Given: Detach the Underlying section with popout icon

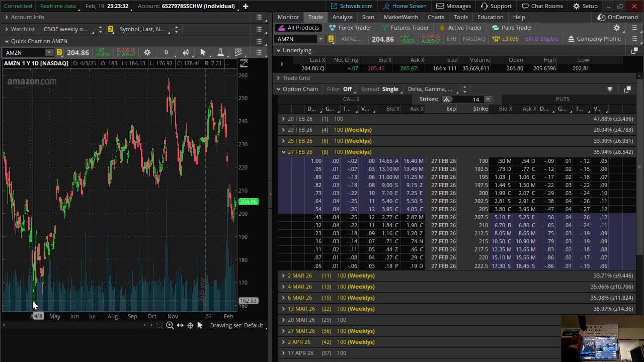Looking at the screenshot, I should tap(634, 50).
